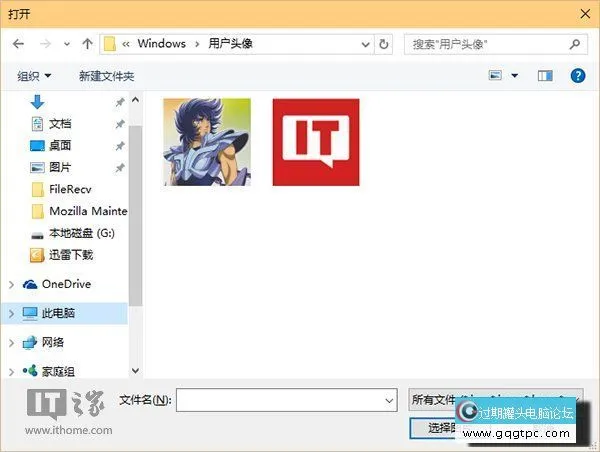
Task: Expand the OneDrive tree node
Action: (11, 284)
